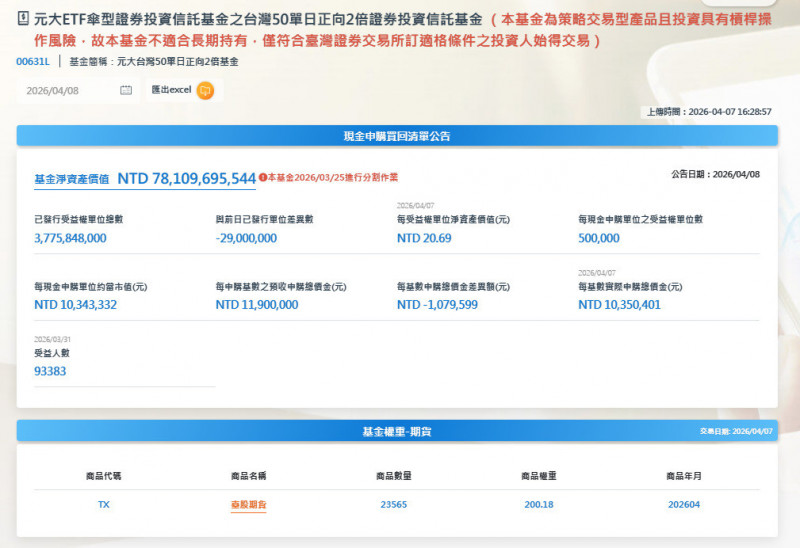800x548 pixels.
Task: Click the 2026/04/08 date input field
Action: [x=78, y=90]
